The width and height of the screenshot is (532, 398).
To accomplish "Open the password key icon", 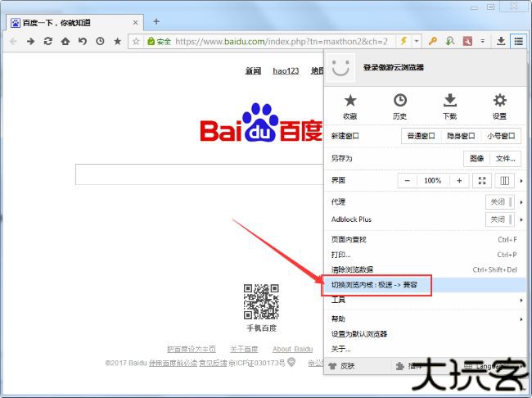I will pos(432,42).
